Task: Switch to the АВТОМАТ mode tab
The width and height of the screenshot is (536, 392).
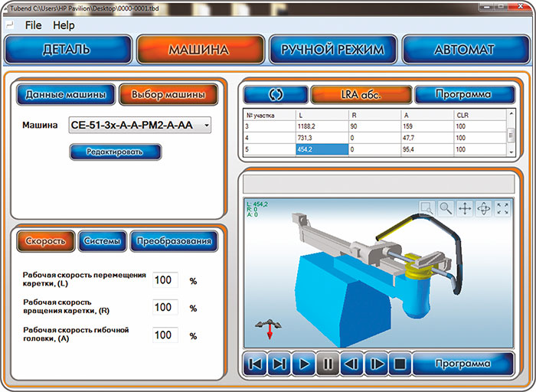Action: pos(465,50)
